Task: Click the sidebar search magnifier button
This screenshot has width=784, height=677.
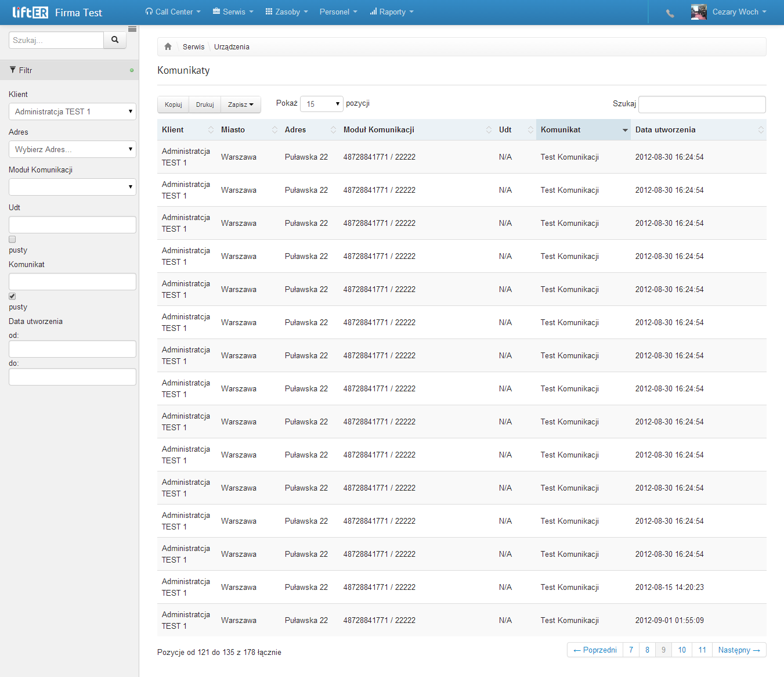Action: click(x=115, y=40)
